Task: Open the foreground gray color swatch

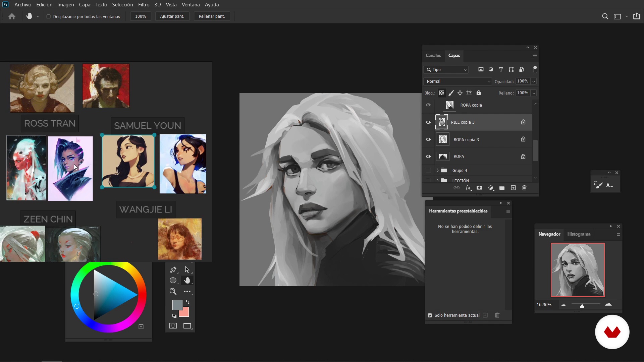Action: (177, 305)
